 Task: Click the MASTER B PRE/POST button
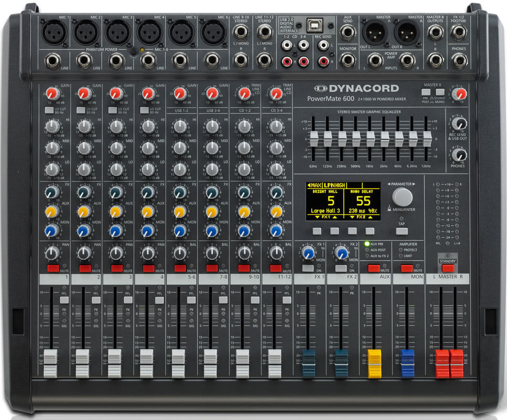point(426,92)
